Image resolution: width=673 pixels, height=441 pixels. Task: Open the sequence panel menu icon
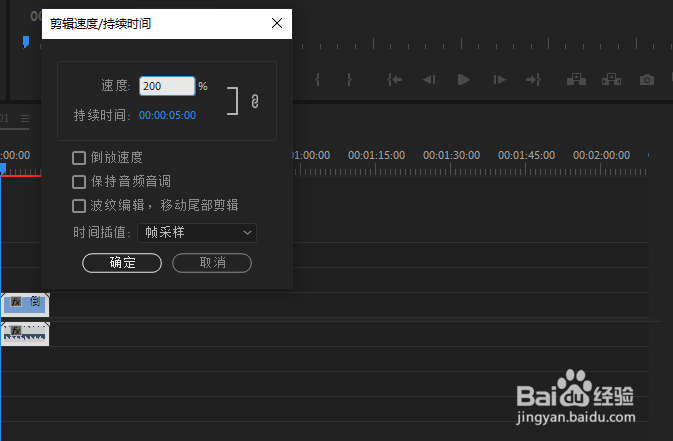[x=25, y=118]
